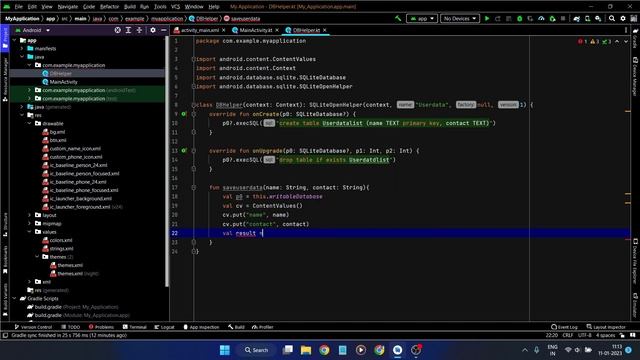The image size is (640, 360).
Task: Click Expand All icon in Project panel
Action: pos(128,30)
